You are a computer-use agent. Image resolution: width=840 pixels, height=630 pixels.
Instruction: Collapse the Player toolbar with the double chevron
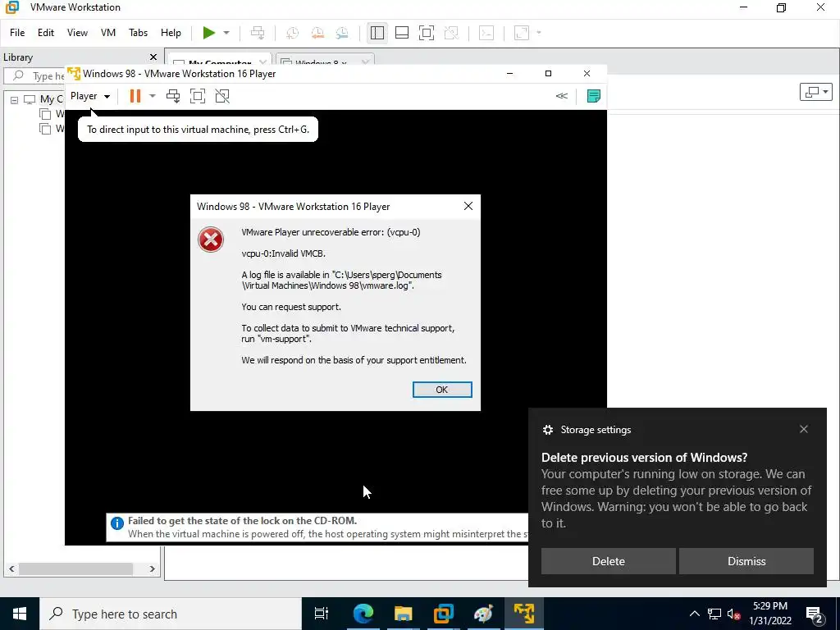[561, 96]
